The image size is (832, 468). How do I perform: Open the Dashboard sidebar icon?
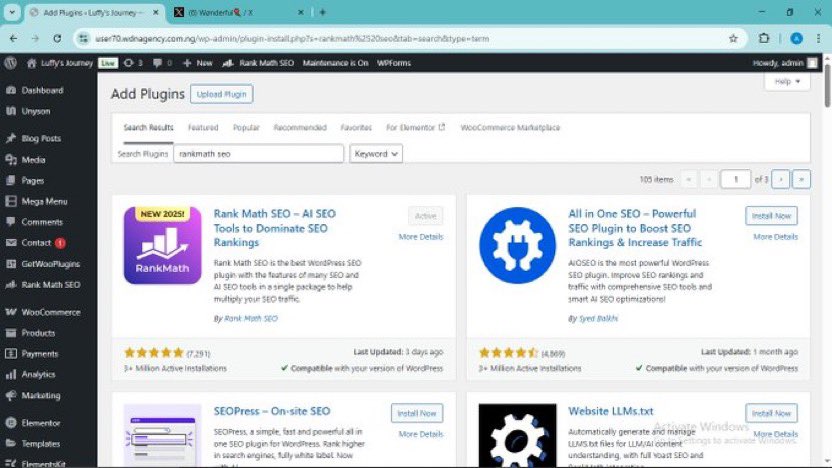point(11,90)
